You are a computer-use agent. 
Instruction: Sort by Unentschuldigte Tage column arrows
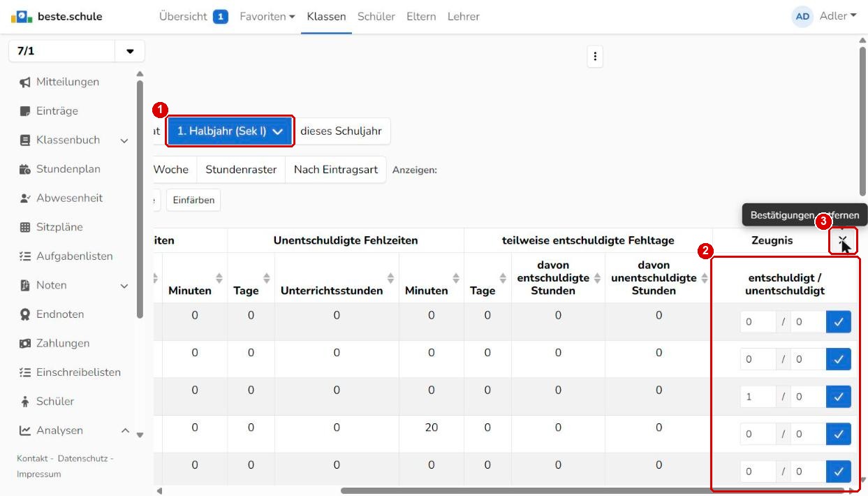coord(266,278)
